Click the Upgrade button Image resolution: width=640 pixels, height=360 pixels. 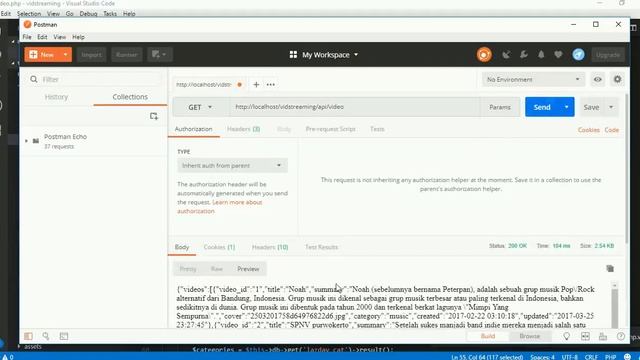tap(608, 55)
